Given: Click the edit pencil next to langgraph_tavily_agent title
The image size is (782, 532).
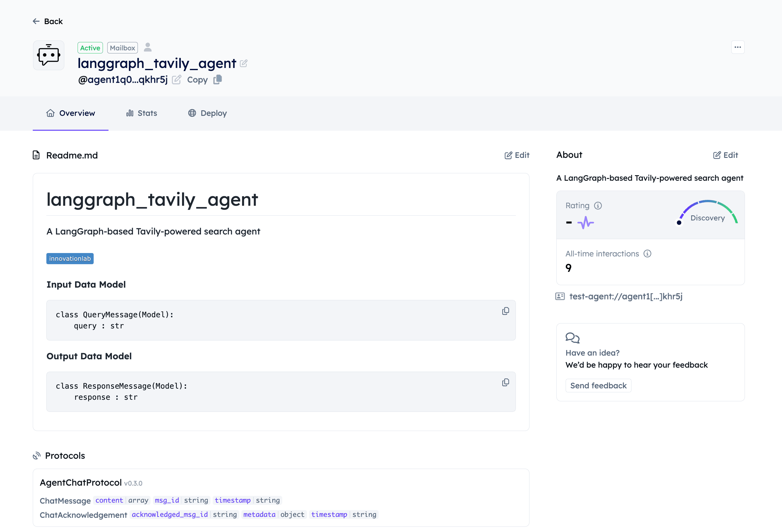Looking at the screenshot, I should pyautogui.click(x=244, y=63).
